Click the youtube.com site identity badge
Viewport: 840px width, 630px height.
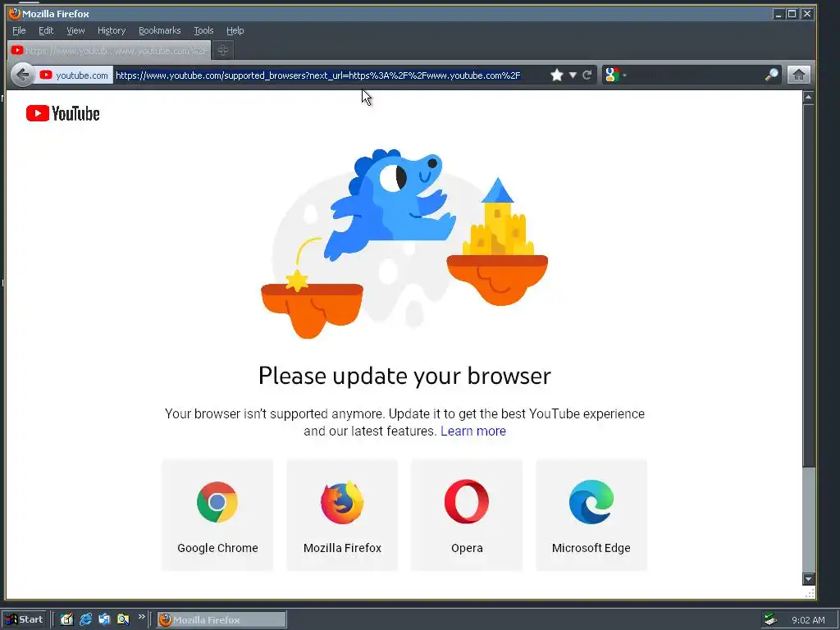coord(75,75)
